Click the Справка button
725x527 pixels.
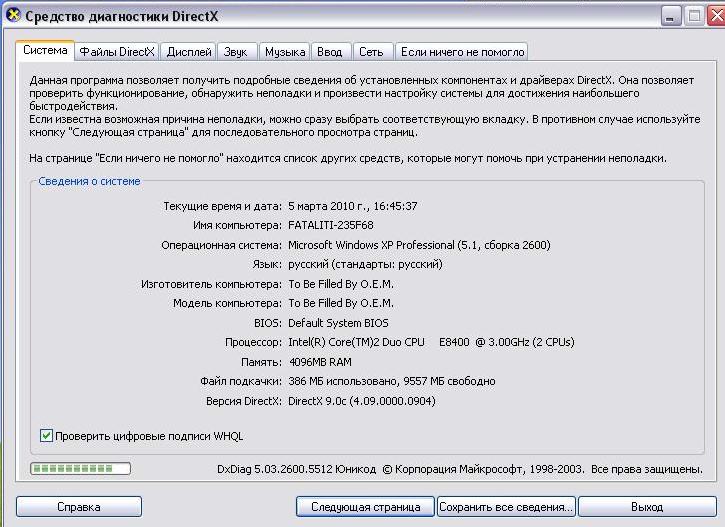[79, 507]
